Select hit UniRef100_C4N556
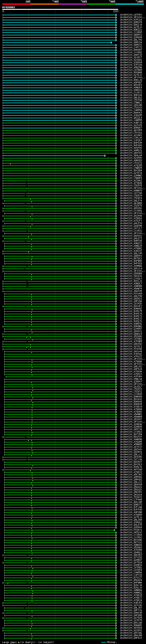The height and width of the screenshot is (644, 146). click(x=131, y=110)
